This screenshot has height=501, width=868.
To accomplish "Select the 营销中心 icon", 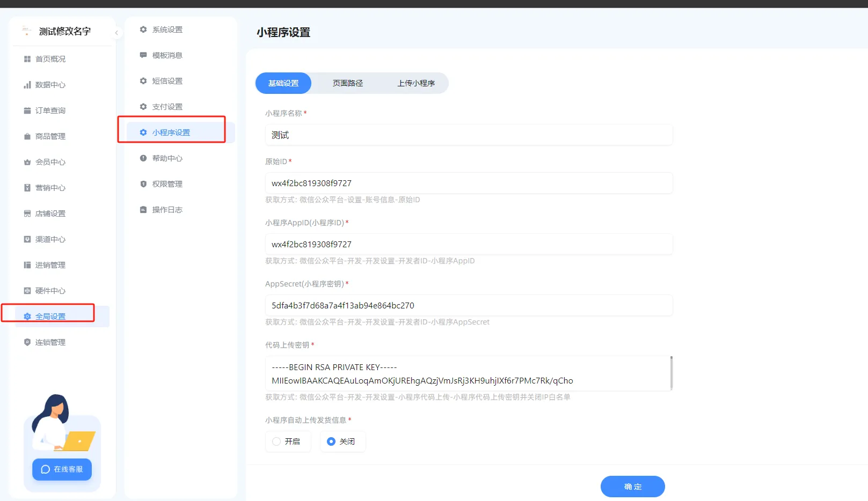I will [27, 188].
